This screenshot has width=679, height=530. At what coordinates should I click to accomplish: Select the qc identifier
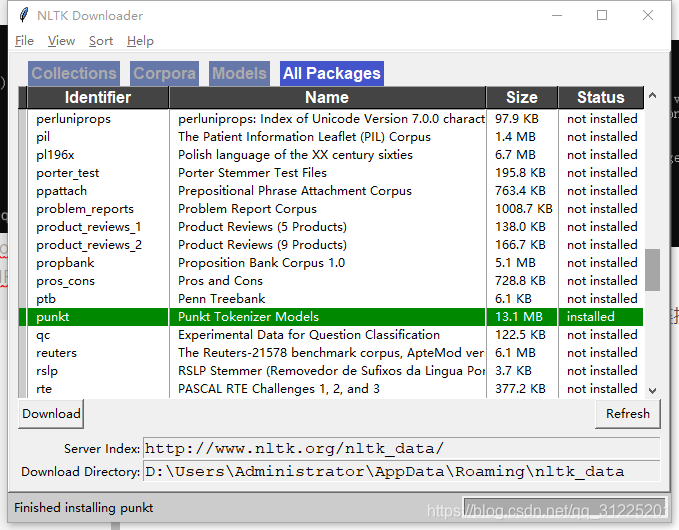(x=43, y=335)
